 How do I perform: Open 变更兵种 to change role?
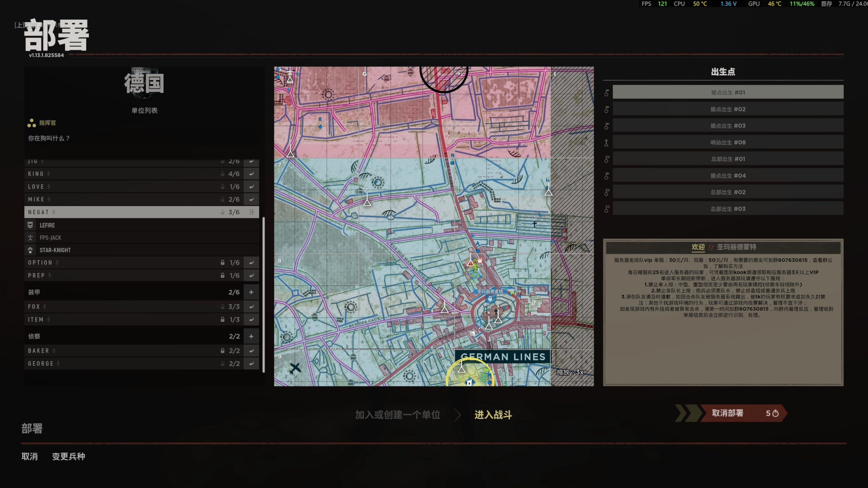68,456
